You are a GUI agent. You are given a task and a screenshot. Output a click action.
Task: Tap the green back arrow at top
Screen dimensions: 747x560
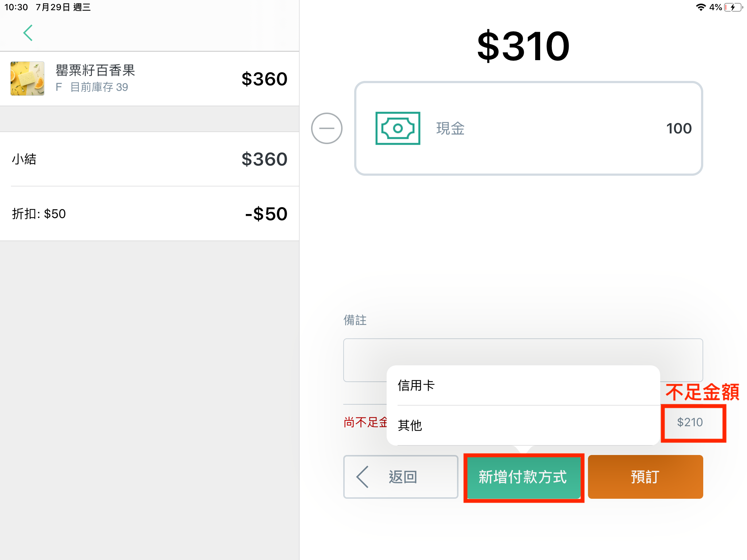tap(28, 33)
